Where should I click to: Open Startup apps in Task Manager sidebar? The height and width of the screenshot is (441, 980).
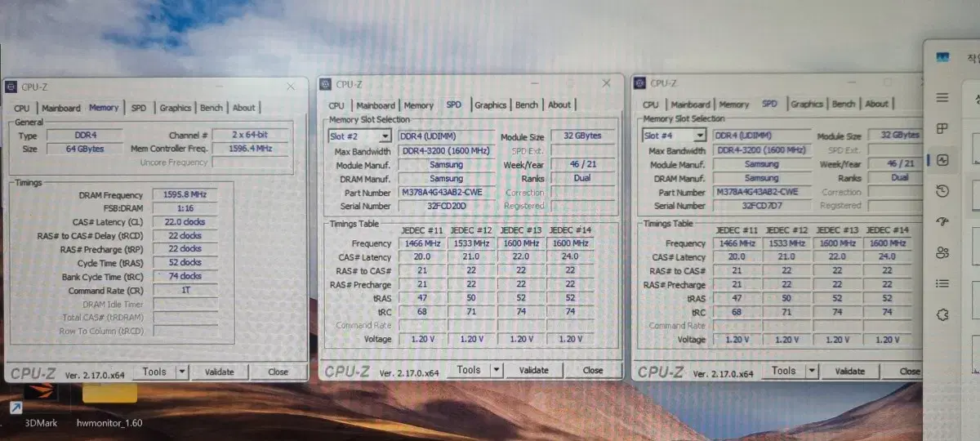pos(942,221)
